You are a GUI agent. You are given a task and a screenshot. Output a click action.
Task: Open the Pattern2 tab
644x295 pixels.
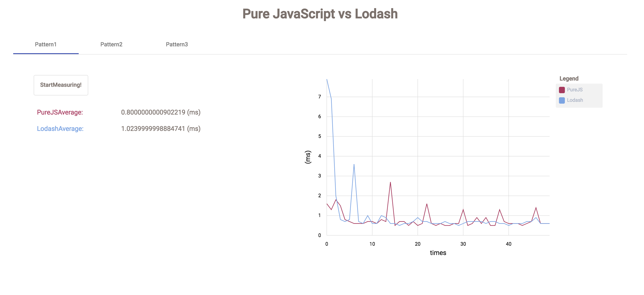click(x=111, y=45)
